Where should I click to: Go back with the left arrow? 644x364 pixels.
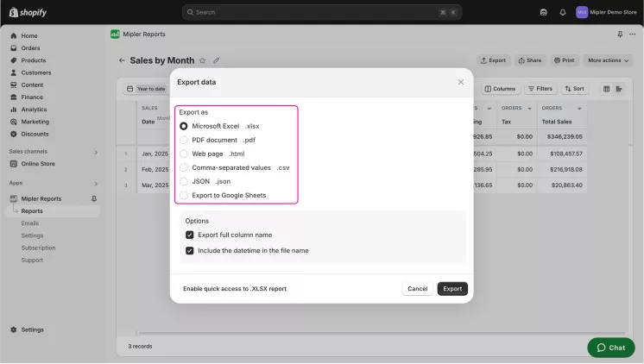[x=122, y=60]
